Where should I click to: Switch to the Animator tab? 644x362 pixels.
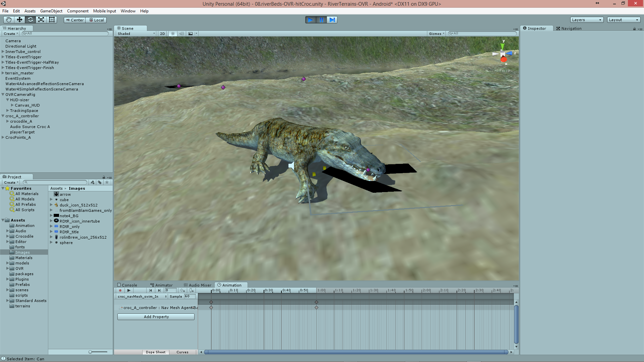click(x=161, y=285)
